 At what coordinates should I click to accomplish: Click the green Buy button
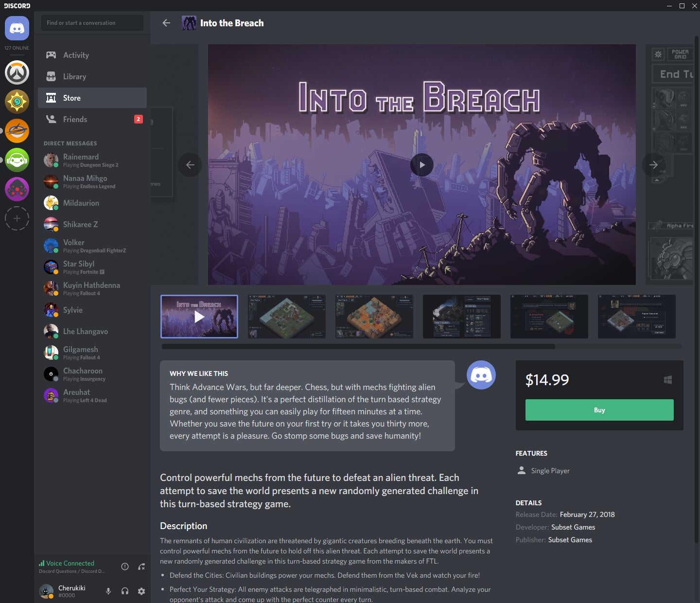599,410
